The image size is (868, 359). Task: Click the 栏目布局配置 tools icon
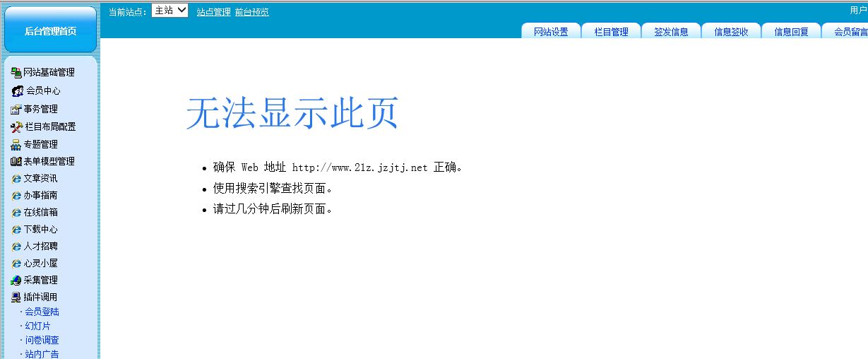[17, 127]
